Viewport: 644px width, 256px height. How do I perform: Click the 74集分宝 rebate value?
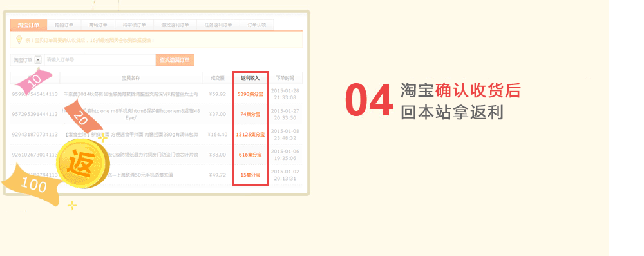[x=250, y=114]
